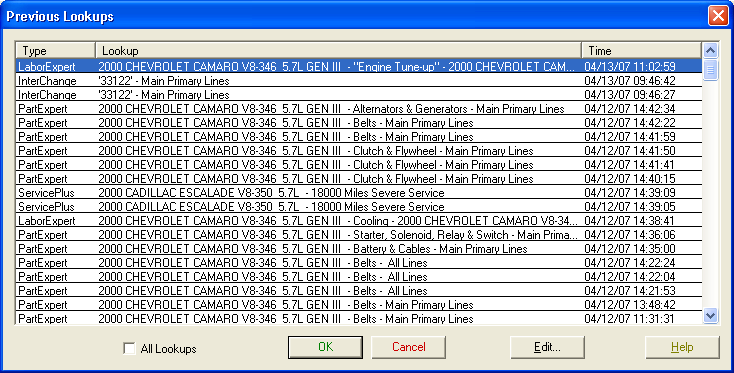Screen dimensions: 734x373
Task: Open Help for this dialog
Action: [682, 347]
